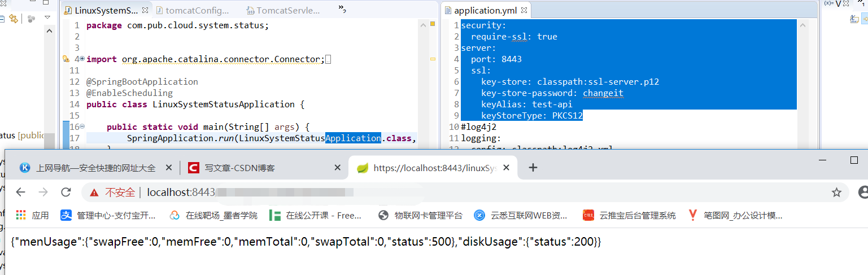Click the 'keyStoreType: PKCS12' line
Screen dimensions: 868x275
(x=532, y=116)
